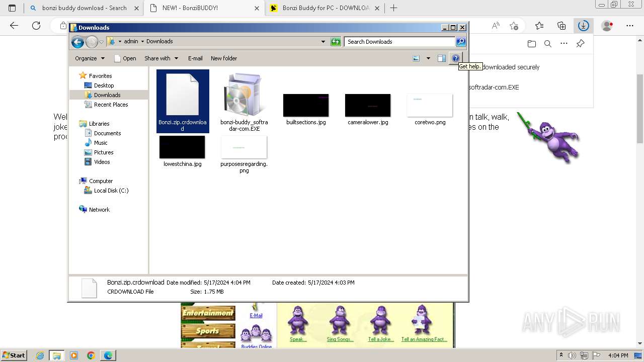Viewport: 644px width, 362px height.
Task: Click the E-mail toolbar button
Action: [x=195, y=58]
